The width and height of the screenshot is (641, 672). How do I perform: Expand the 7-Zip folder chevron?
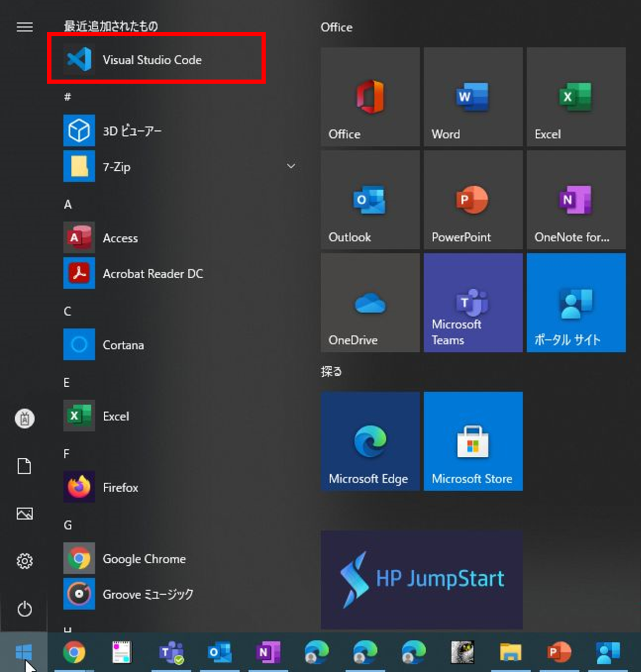click(291, 166)
